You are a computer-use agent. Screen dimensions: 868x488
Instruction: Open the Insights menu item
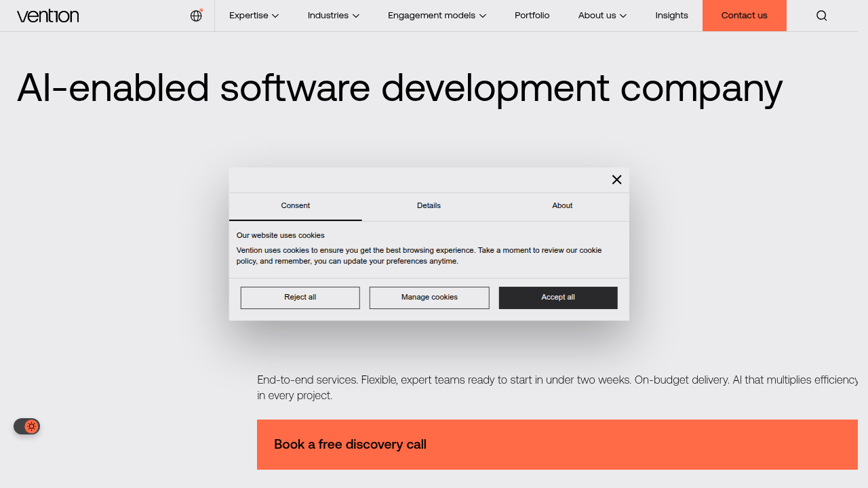pyautogui.click(x=671, y=16)
